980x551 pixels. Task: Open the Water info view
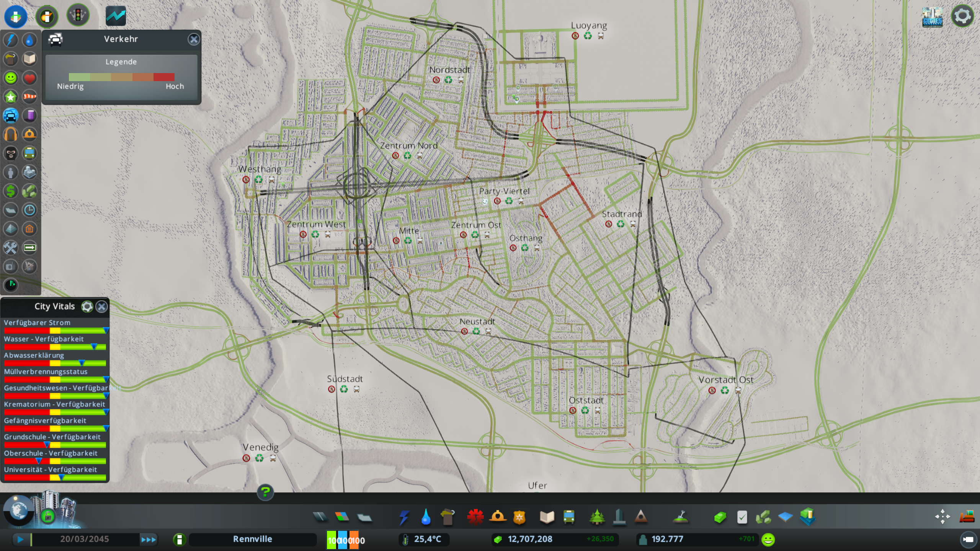coord(29,40)
